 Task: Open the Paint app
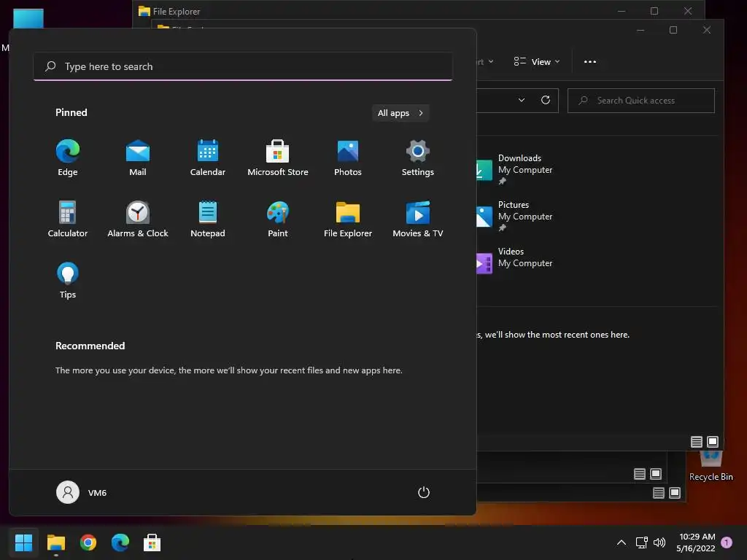pos(278,219)
